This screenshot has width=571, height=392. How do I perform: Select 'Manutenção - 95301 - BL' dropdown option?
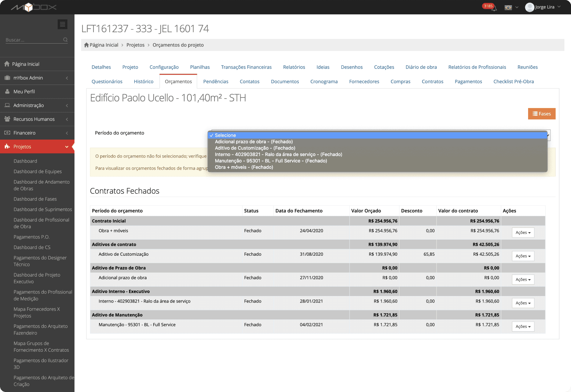click(377, 161)
